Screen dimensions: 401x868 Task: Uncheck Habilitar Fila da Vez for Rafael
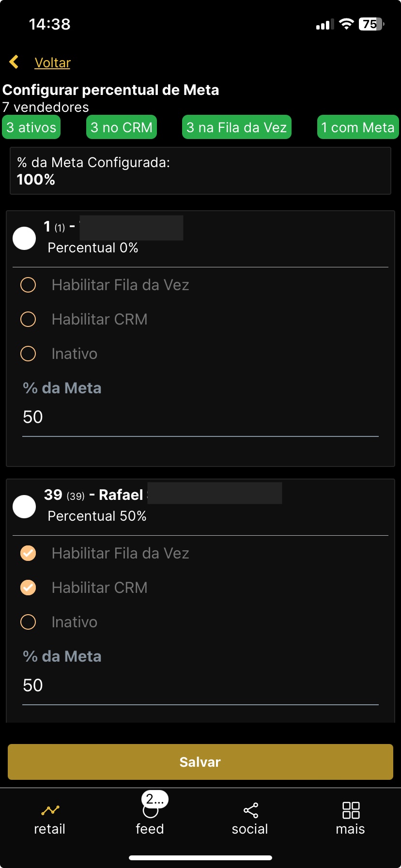tap(28, 553)
